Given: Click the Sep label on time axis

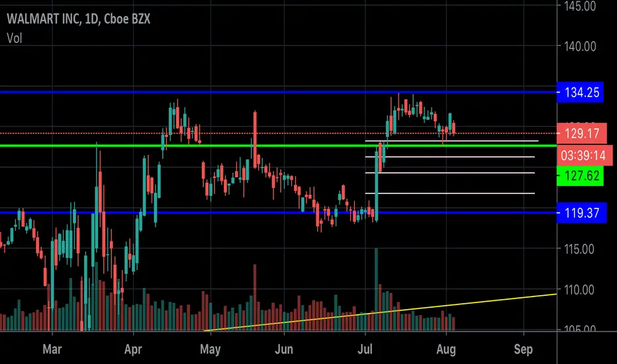Looking at the screenshot, I should 523,349.
